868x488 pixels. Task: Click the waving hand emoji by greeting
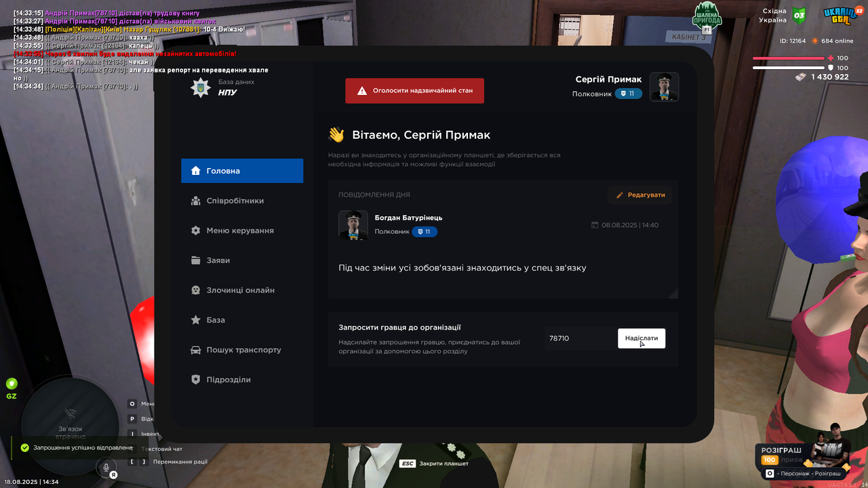(336, 135)
